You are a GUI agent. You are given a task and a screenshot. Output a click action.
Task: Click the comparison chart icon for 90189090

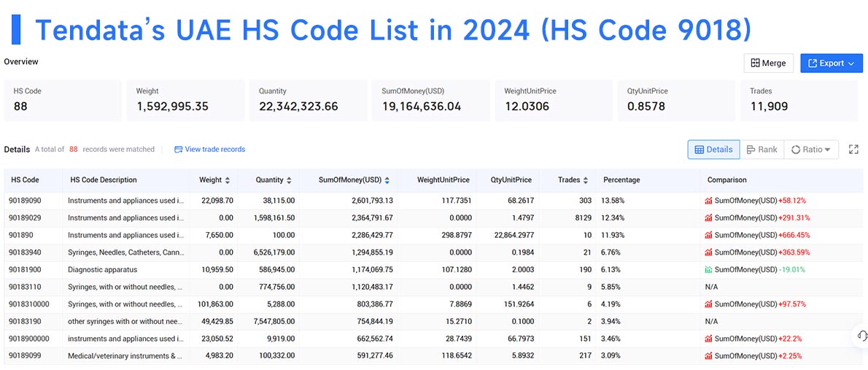[708, 201]
